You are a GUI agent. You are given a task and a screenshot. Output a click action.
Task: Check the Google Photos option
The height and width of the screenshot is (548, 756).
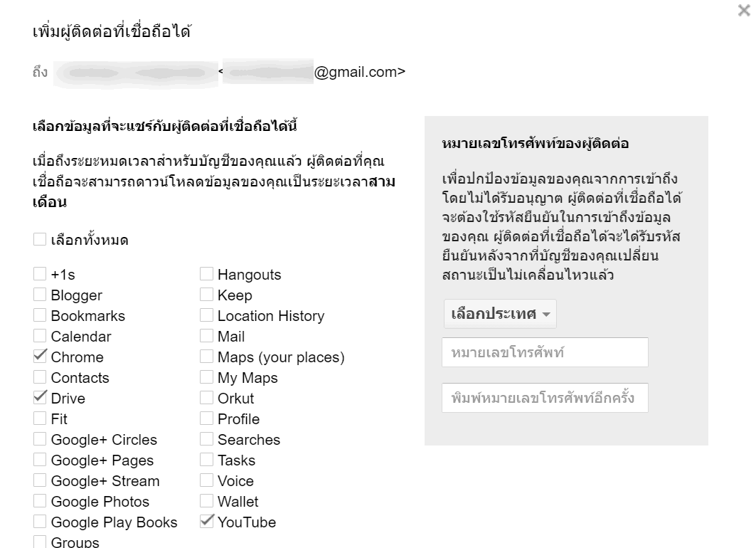(x=40, y=501)
